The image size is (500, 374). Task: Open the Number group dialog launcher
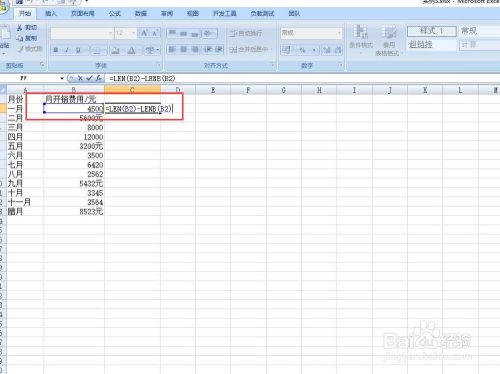click(341, 65)
